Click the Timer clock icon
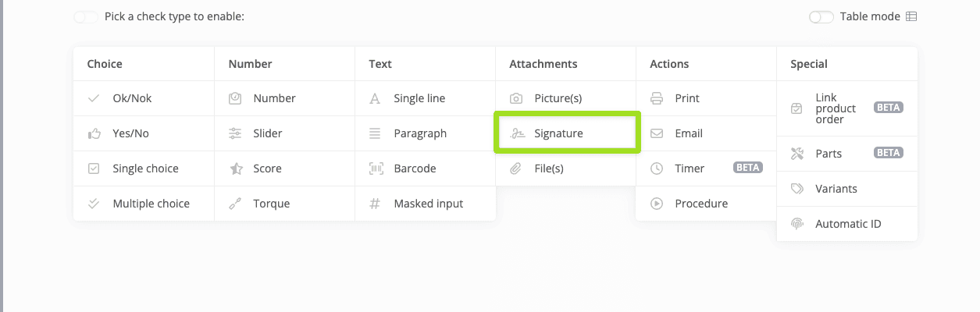This screenshot has width=980, height=312. point(657,168)
